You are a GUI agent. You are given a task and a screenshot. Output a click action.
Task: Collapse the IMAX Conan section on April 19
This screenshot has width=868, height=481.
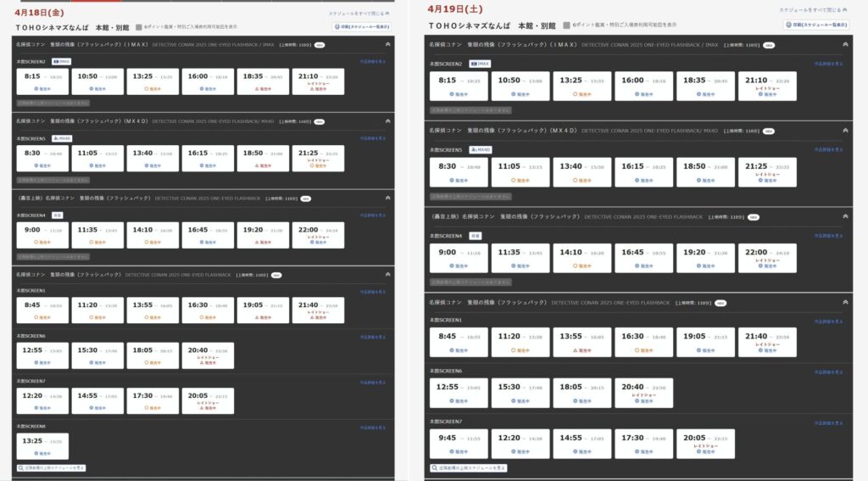[845, 44]
